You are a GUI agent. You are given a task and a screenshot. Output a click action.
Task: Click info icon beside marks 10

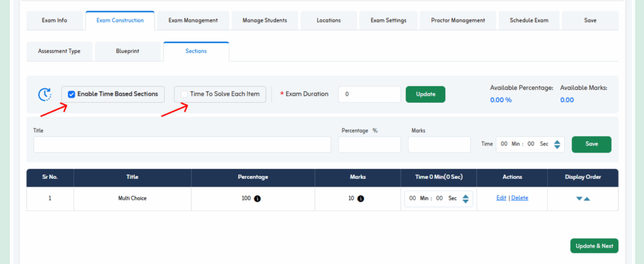(x=362, y=198)
